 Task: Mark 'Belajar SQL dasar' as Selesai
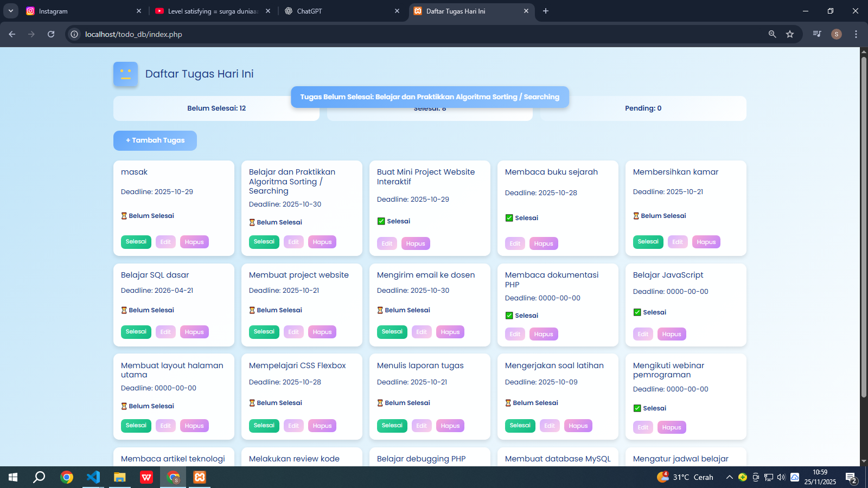(x=136, y=332)
